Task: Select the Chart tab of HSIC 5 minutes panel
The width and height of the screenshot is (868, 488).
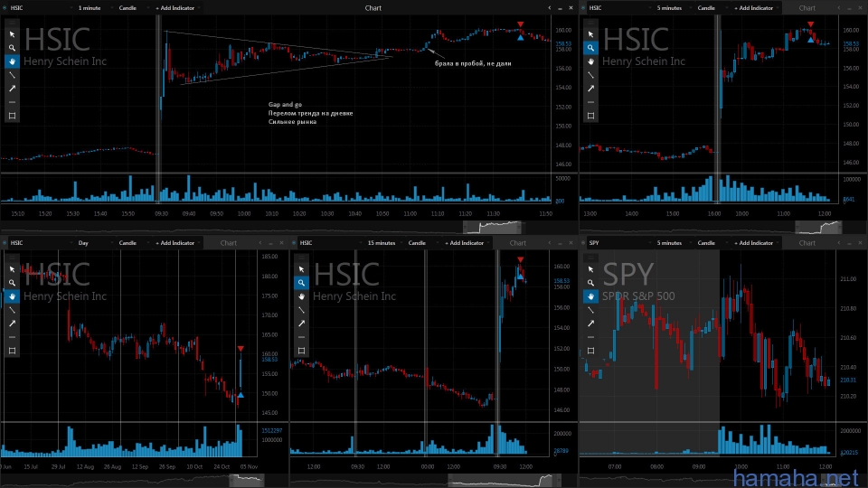Action: [807, 8]
